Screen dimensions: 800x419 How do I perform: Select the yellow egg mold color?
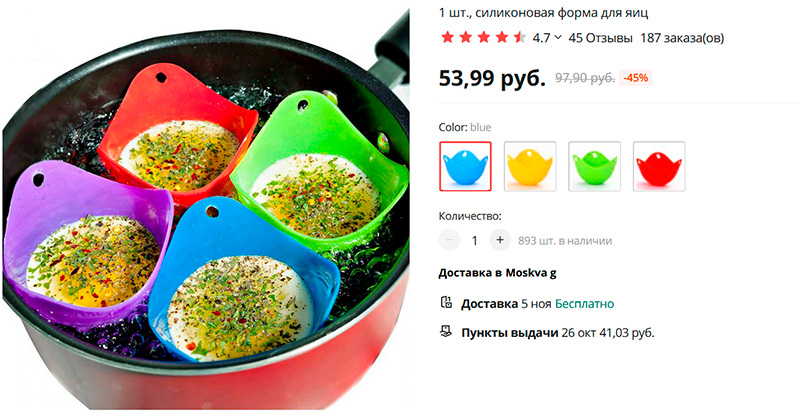point(530,166)
